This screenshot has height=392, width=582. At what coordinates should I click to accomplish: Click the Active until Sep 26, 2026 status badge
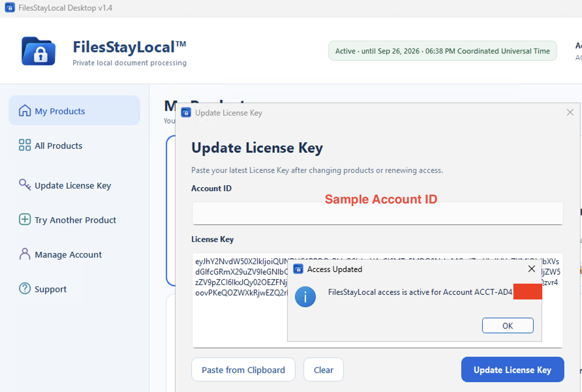tap(442, 51)
